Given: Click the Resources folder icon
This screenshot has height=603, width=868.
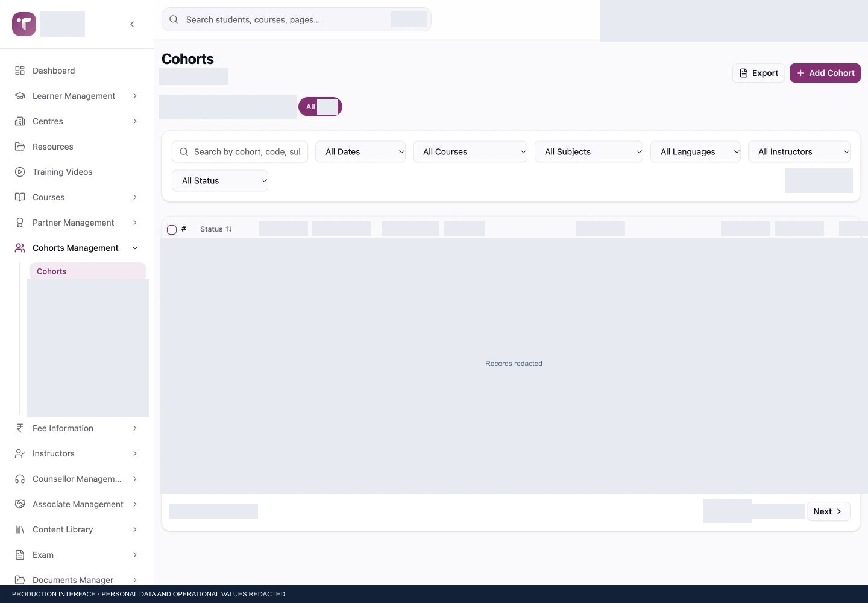Looking at the screenshot, I should pyautogui.click(x=20, y=147).
